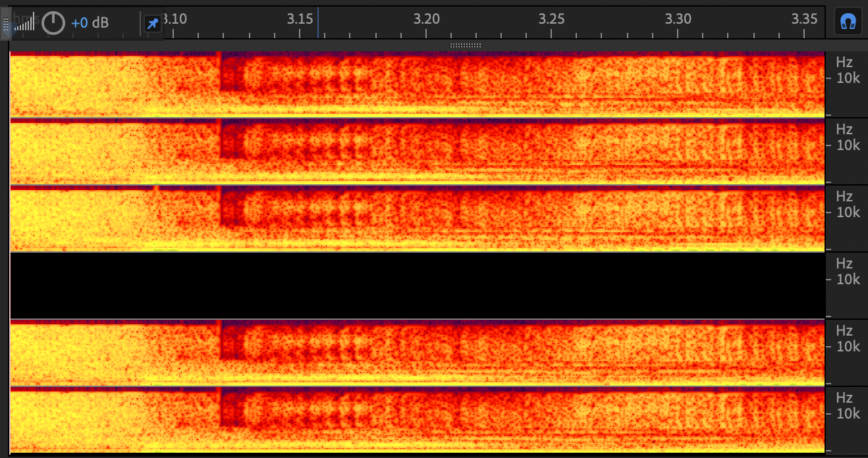Pin the volume HUD with pushpin icon
The height and width of the screenshot is (458, 868).
(x=152, y=24)
